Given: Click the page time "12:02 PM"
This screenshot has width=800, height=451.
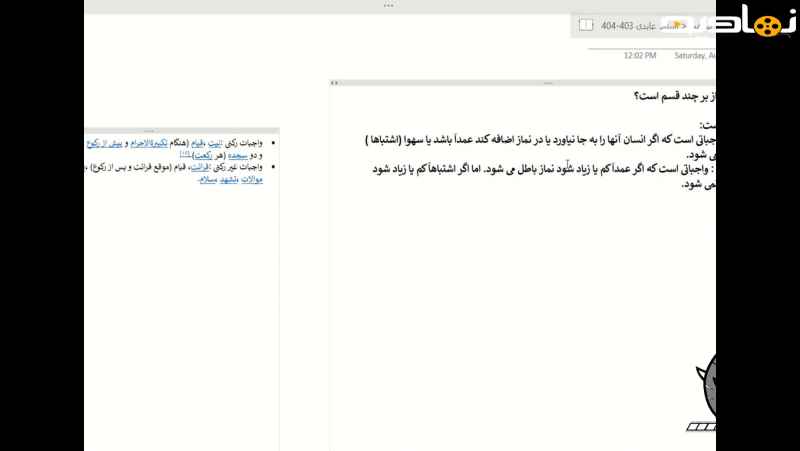Looking at the screenshot, I should coord(640,55).
